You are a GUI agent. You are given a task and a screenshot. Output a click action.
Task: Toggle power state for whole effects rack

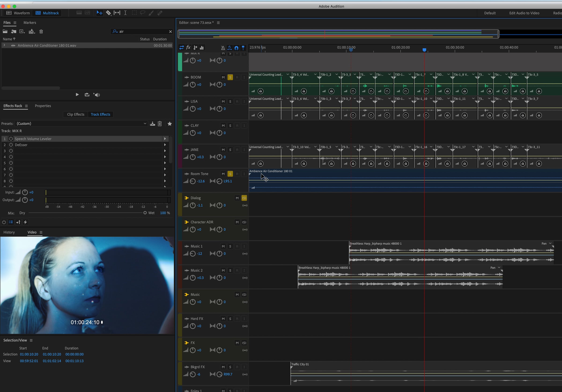coord(4,222)
